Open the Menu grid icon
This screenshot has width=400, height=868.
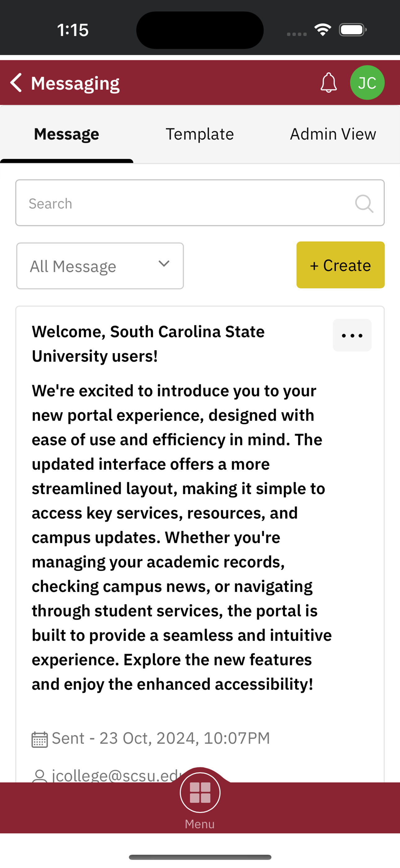point(200,793)
